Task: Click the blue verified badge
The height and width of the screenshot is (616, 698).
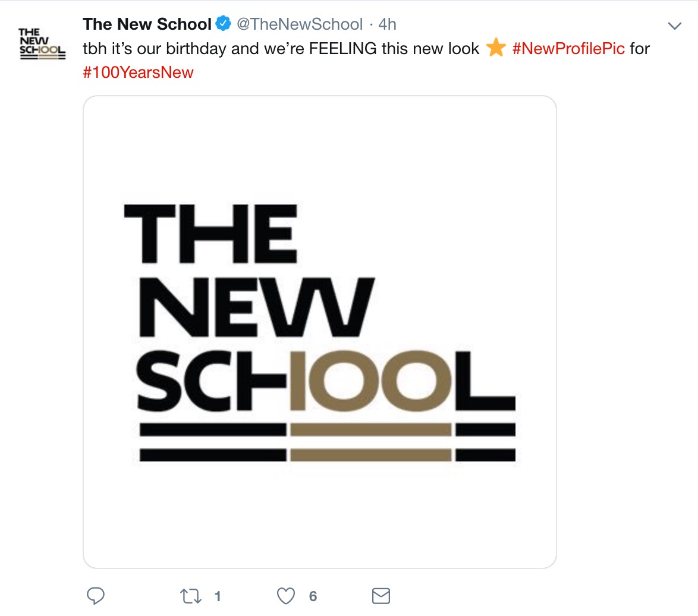Action: click(x=223, y=24)
